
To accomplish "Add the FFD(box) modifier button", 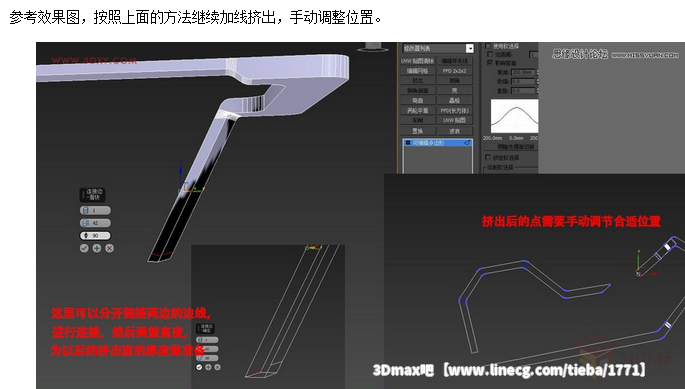I will point(455,111).
